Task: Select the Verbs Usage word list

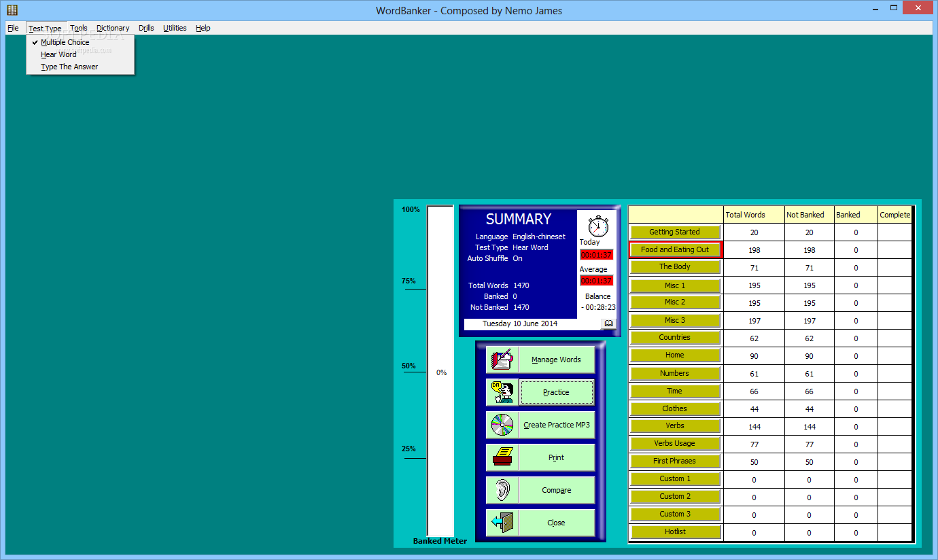Action: click(x=675, y=444)
